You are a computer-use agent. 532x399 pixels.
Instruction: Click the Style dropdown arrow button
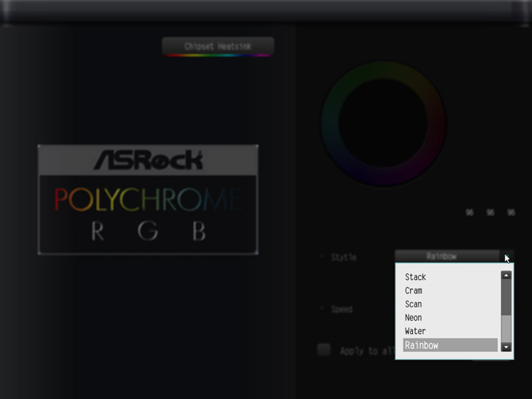[x=507, y=256]
